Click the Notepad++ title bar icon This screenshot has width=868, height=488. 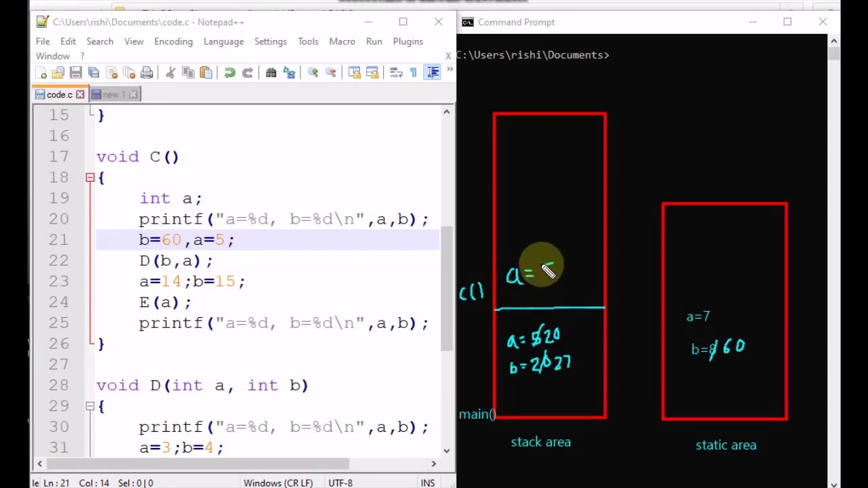click(42, 22)
